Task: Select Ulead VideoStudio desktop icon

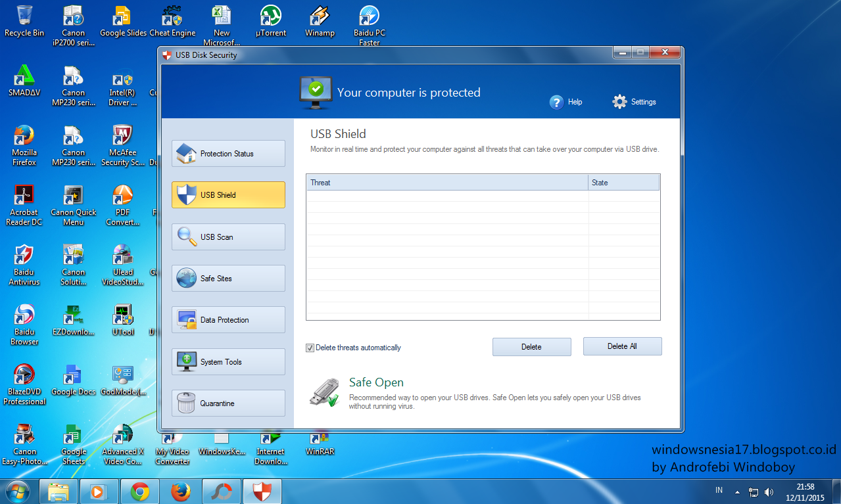Action: point(123,265)
